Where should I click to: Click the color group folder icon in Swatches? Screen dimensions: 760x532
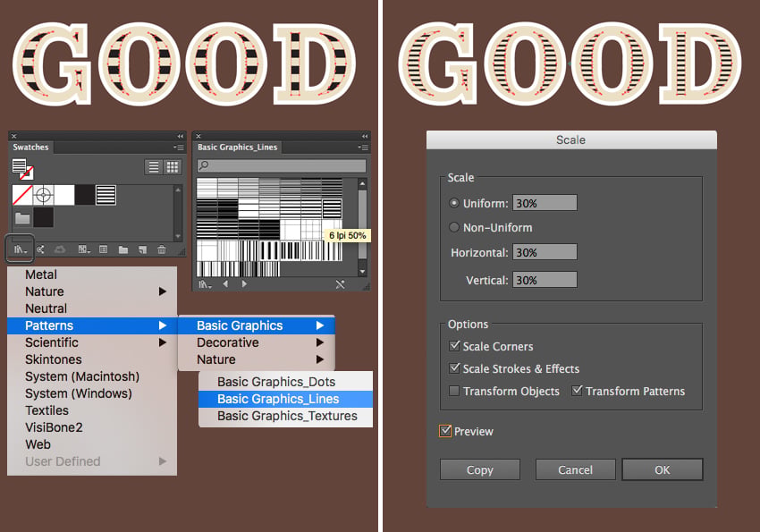click(x=21, y=218)
